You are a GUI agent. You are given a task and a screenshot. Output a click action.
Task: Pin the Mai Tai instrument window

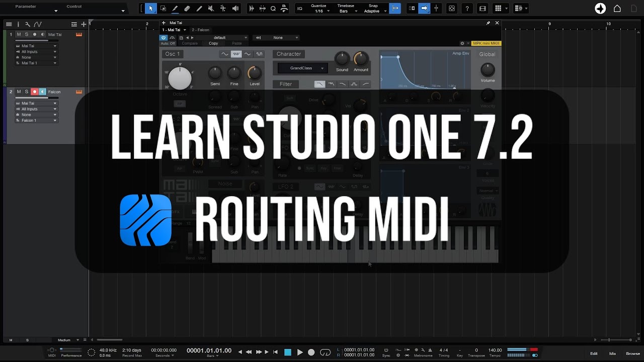point(488,23)
